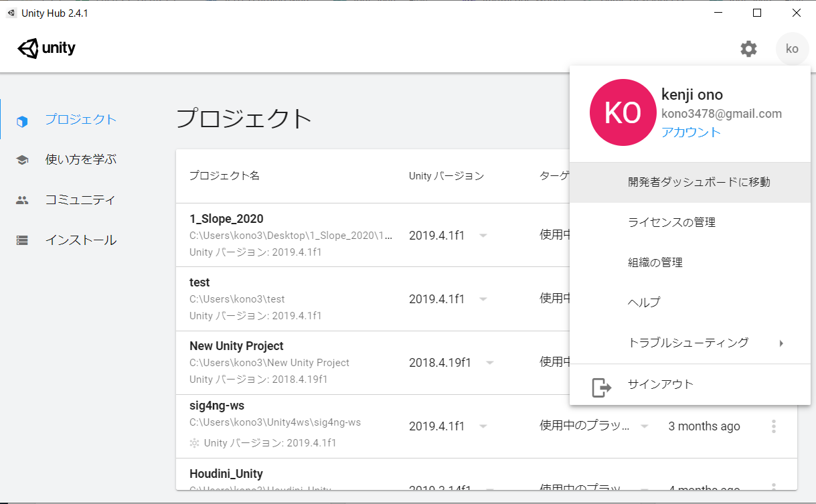Click '3 months ago' in sig4ng-ws row
The height and width of the screenshot is (504, 816).
click(704, 426)
